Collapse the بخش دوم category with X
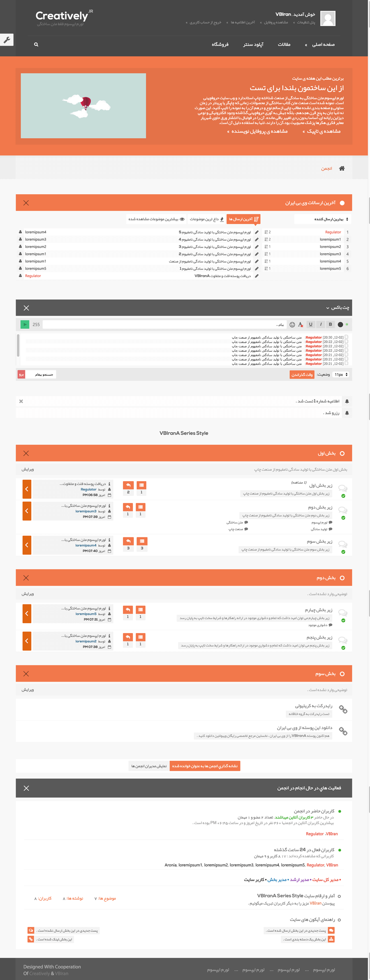Screen dimensions: 370x980 [26, 578]
